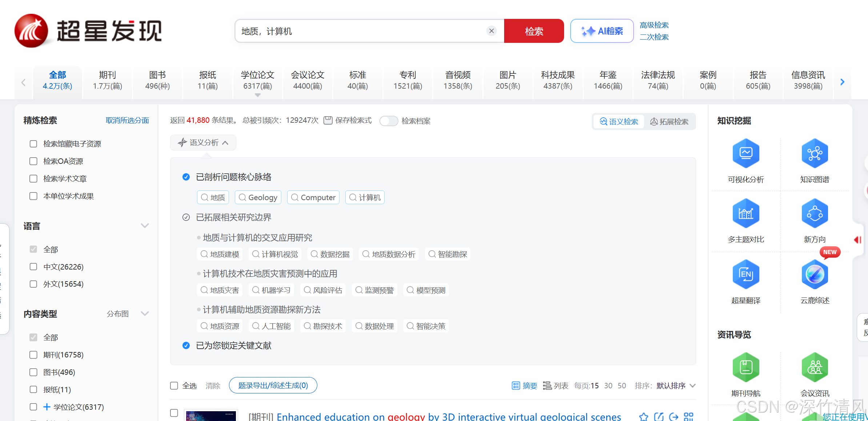Click the red 检索 search button

coord(534,31)
